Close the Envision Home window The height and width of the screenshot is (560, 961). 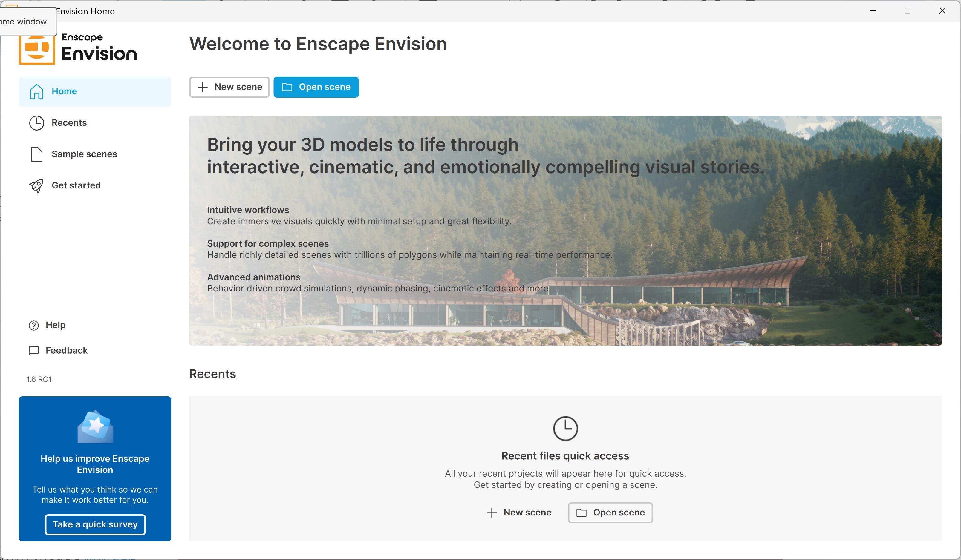pos(942,11)
